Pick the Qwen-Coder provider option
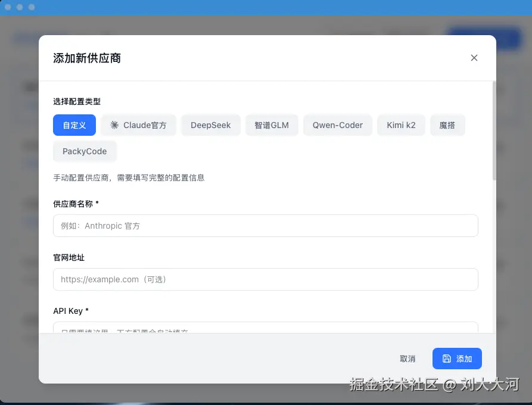The height and width of the screenshot is (405, 532). (337, 125)
